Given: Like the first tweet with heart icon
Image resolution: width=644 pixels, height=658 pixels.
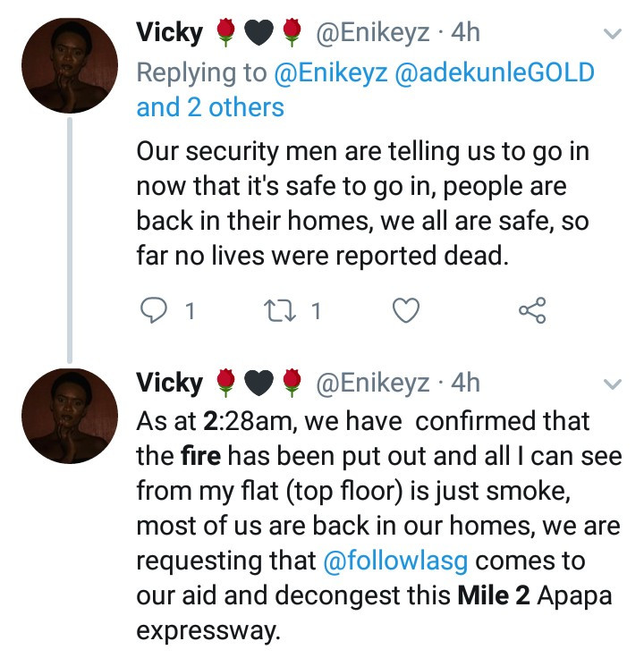Looking at the screenshot, I should click(x=407, y=309).
